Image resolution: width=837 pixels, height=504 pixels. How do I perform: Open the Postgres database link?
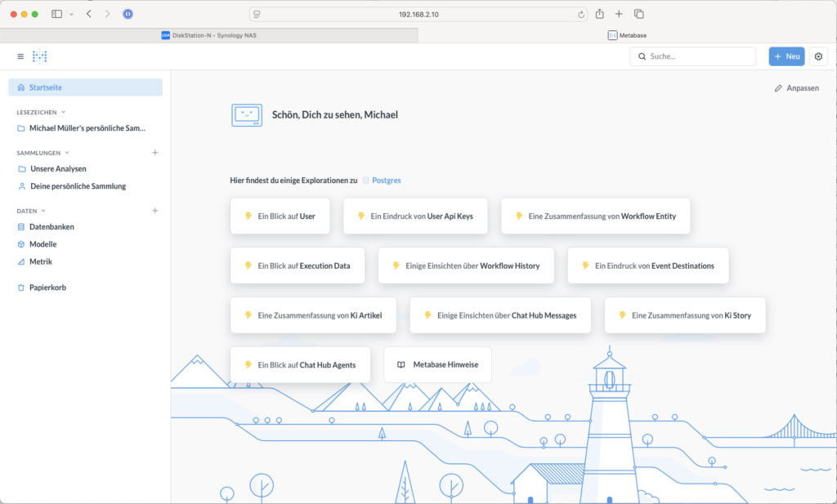386,180
